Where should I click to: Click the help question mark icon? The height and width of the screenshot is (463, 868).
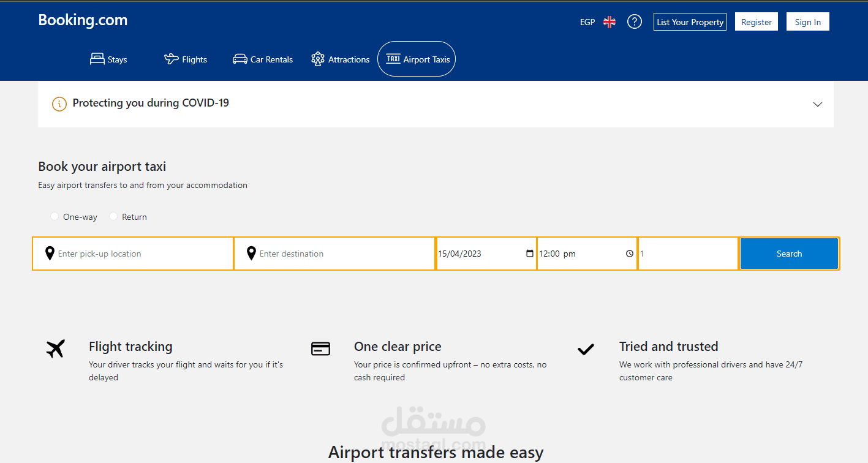point(634,21)
